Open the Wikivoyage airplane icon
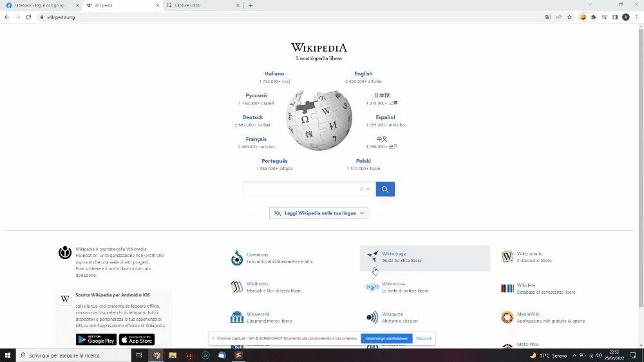 coord(372,257)
